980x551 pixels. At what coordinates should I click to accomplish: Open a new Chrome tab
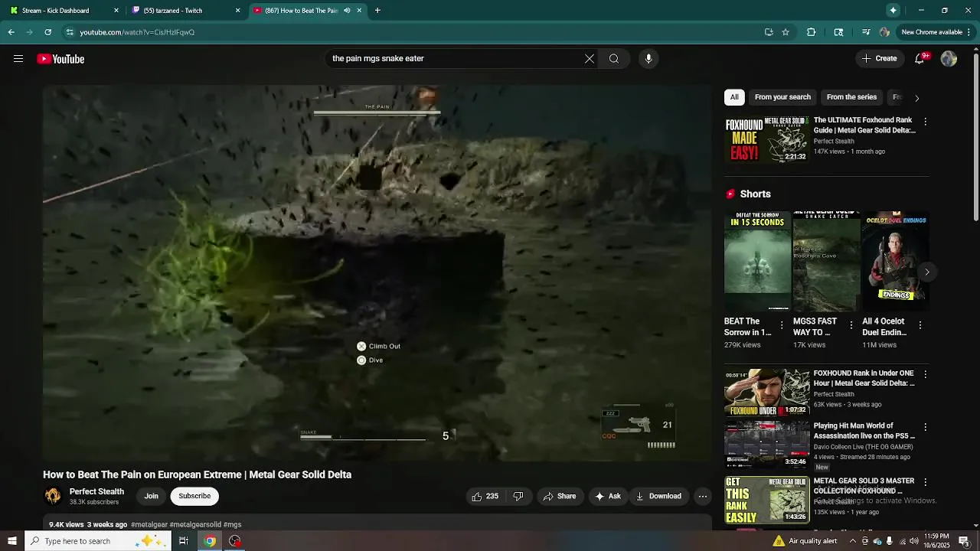point(377,11)
